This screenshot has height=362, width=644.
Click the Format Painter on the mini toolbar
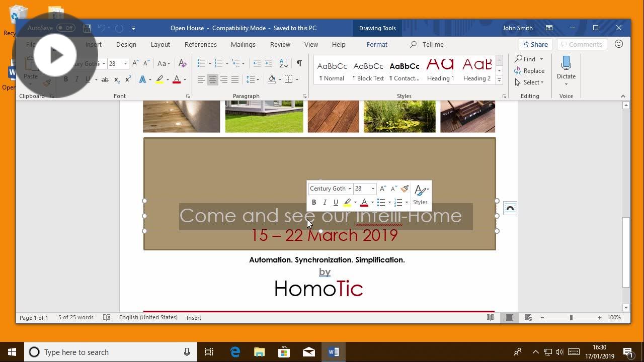(405, 189)
